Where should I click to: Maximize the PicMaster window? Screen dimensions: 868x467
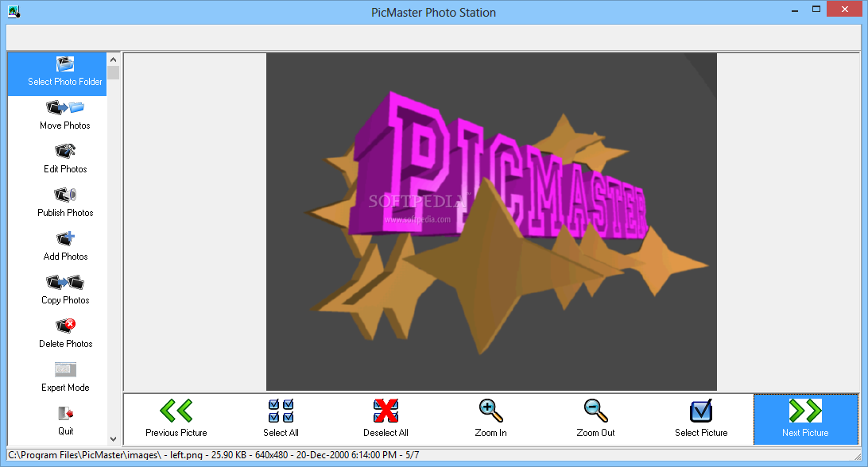point(816,10)
